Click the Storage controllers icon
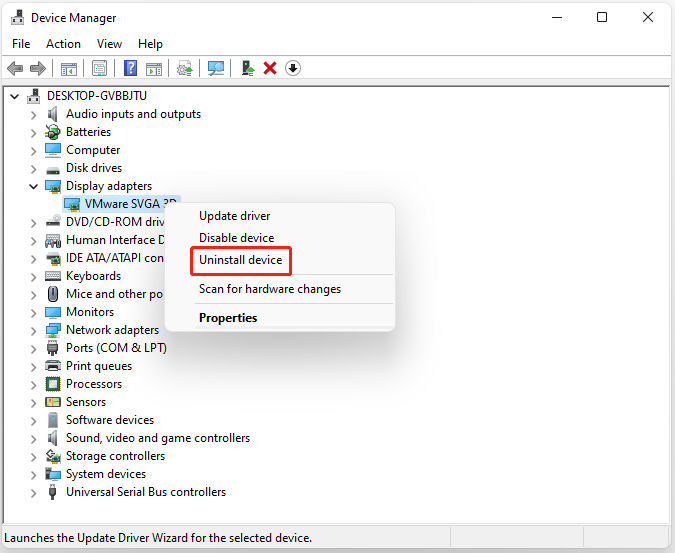Screen dimensions: 675x553 tap(53, 456)
